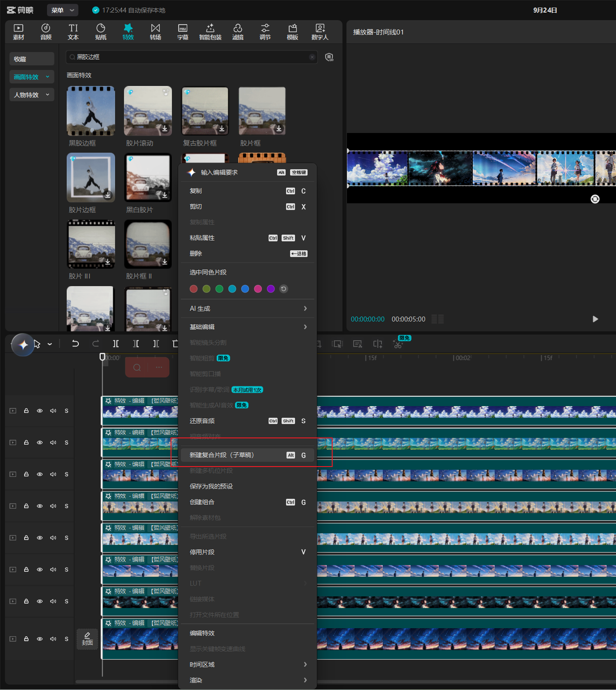
Task: Expand the 菜单 dropdown
Action: point(62,10)
